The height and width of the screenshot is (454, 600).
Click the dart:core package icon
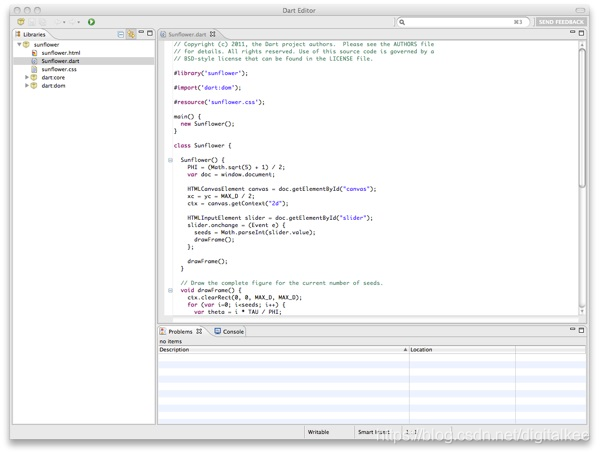point(34,77)
